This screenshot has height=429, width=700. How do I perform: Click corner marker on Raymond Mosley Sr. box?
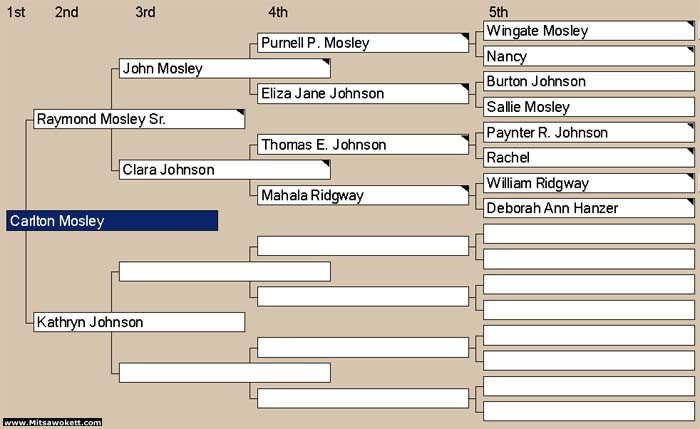tap(241, 113)
